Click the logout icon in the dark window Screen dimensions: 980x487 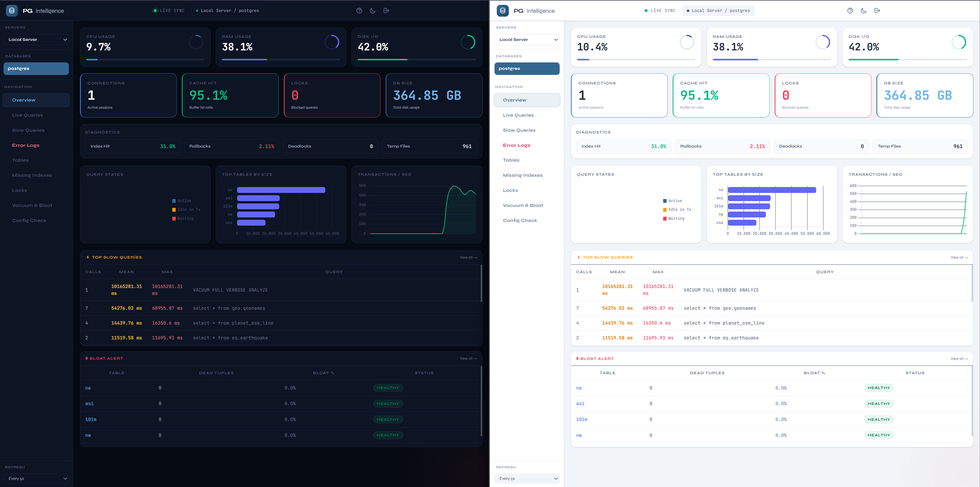(x=386, y=11)
